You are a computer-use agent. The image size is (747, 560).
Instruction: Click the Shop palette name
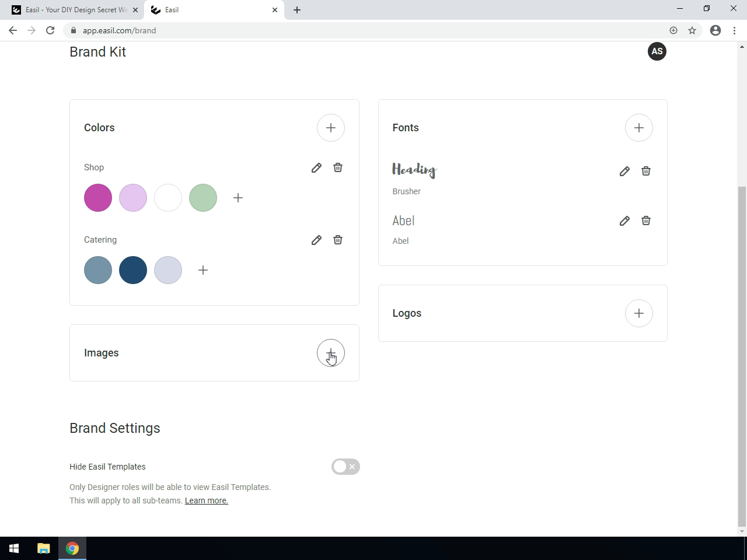pos(94,167)
